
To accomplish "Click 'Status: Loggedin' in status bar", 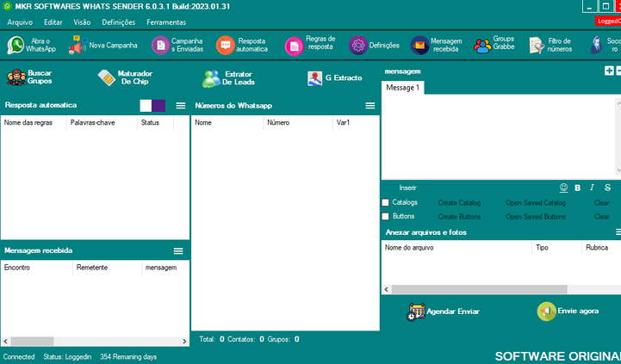I will click(67, 357).
